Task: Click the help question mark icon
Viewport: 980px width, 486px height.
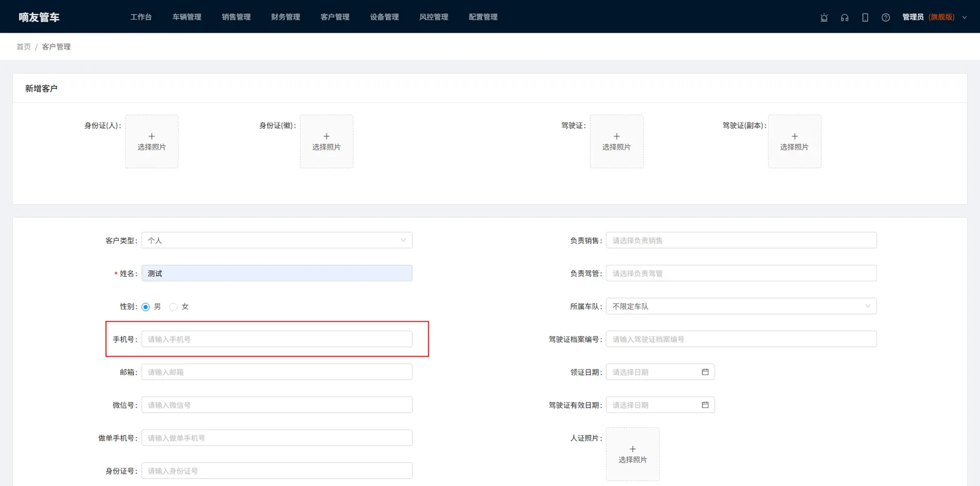Action: pyautogui.click(x=886, y=17)
